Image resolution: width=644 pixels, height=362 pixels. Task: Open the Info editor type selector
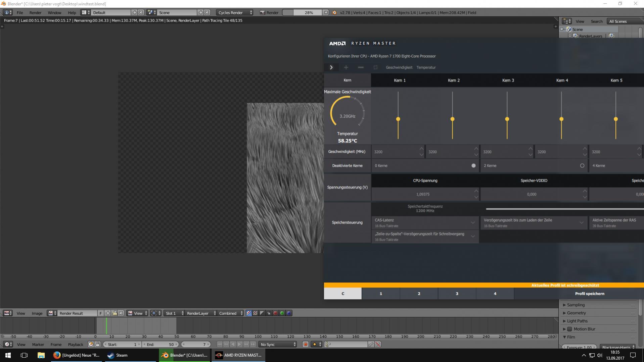tap(8, 12)
